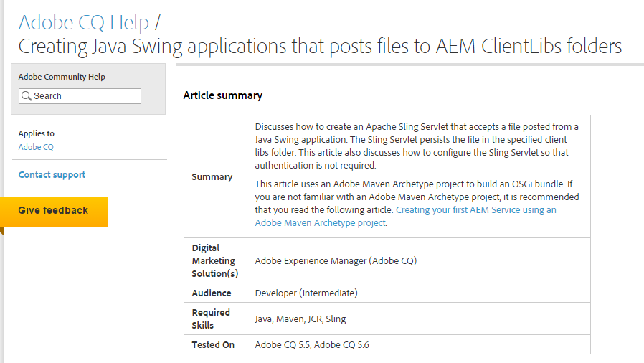Click the page title about Java Swing applications
The height and width of the screenshot is (363, 644).
(320, 46)
